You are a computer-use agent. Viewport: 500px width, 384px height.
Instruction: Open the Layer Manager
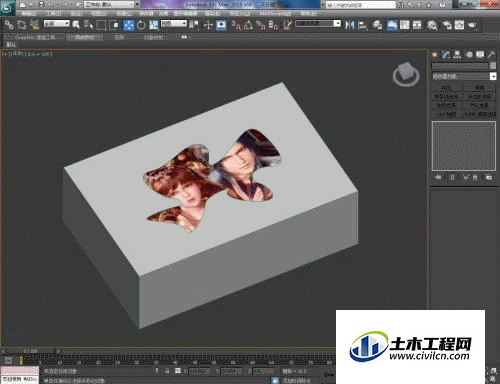click(x=377, y=25)
